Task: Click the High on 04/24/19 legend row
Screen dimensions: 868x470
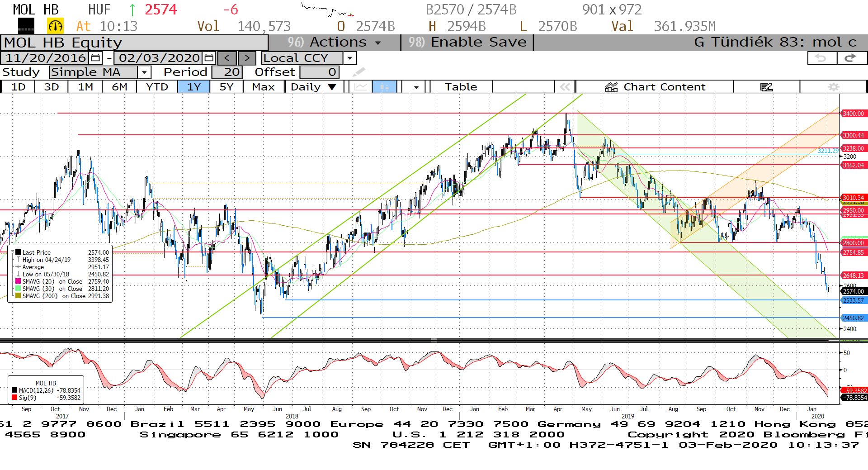Action: (62, 260)
